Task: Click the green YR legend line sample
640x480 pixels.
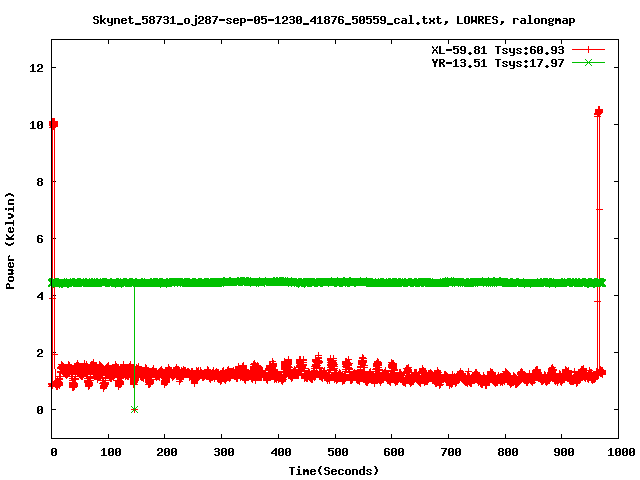Action: coord(588,62)
